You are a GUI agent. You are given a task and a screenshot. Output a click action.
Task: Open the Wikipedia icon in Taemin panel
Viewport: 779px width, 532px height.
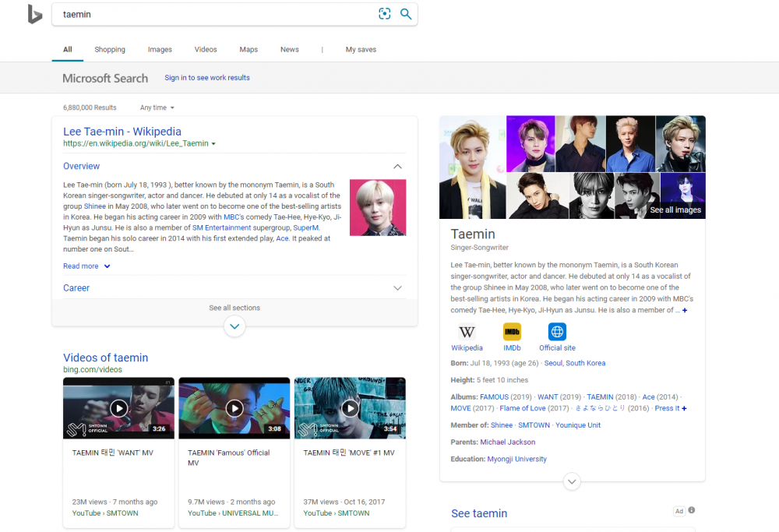point(467,332)
